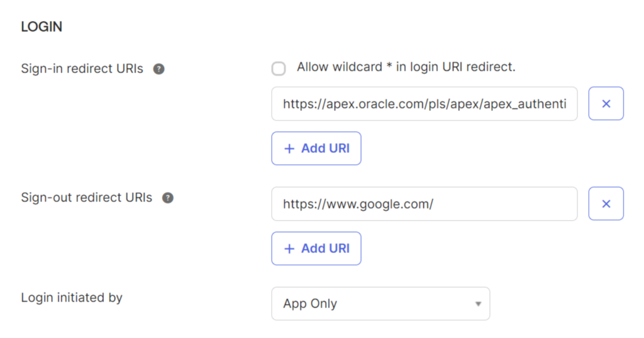The height and width of the screenshot is (338, 644).
Task: Click the 'Sign-out redirect URIs' label
Action: click(87, 198)
